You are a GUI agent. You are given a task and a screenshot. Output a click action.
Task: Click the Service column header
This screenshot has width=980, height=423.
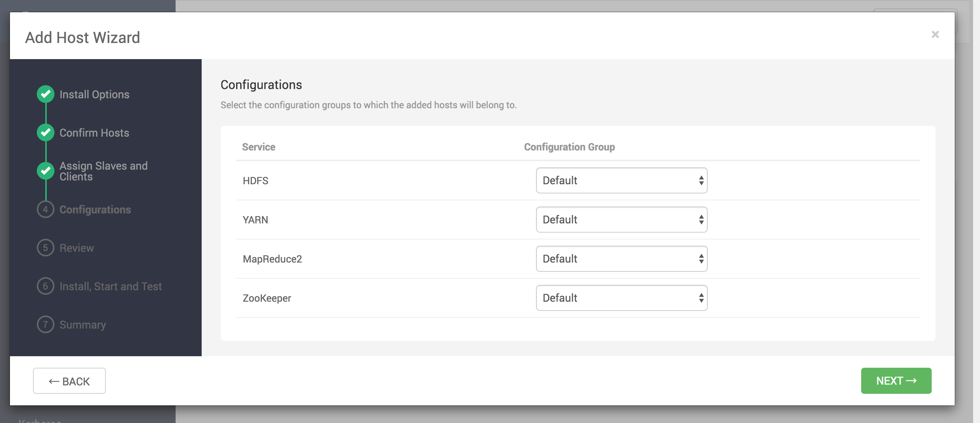pyautogui.click(x=258, y=147)
